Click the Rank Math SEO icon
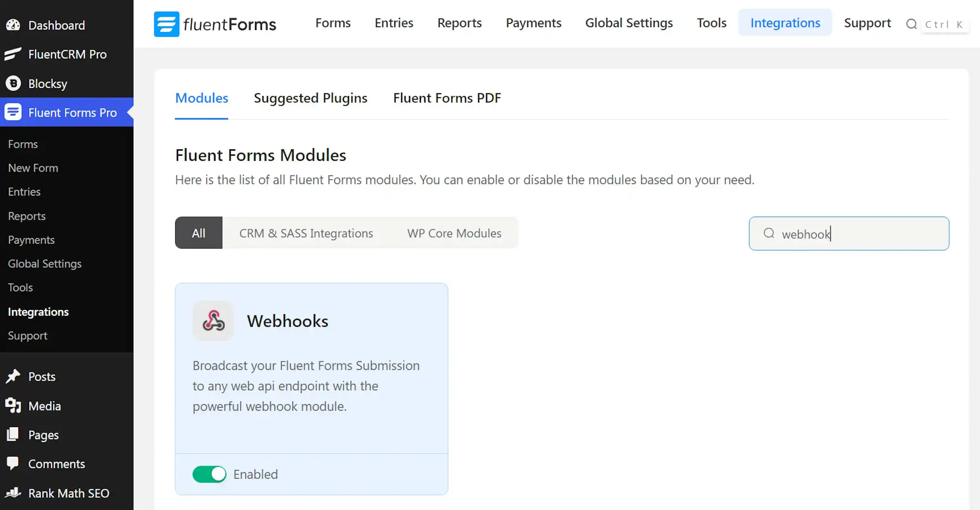Viewport: 980px width, 510px height. tap(13, 492)
